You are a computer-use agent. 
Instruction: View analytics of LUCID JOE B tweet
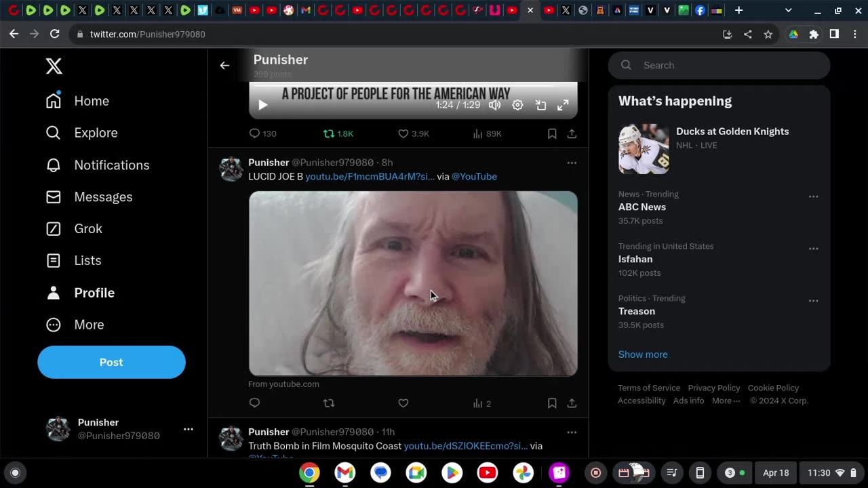(481, 403)
